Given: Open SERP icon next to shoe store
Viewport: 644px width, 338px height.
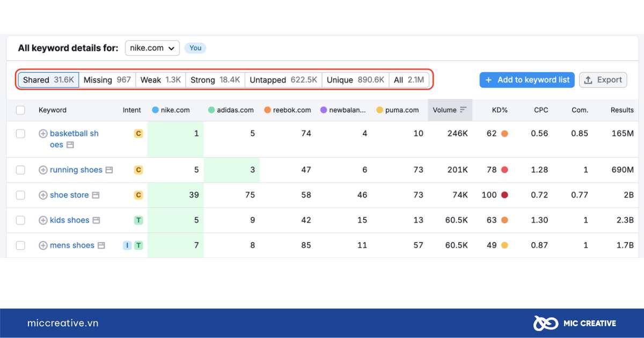Looking at the screenshot, I should pos(96,195).
